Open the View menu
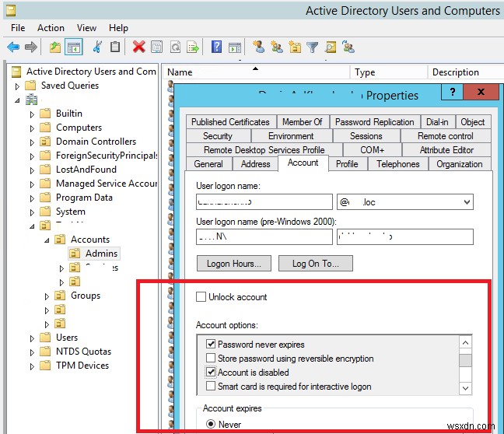 pos(86,28)
